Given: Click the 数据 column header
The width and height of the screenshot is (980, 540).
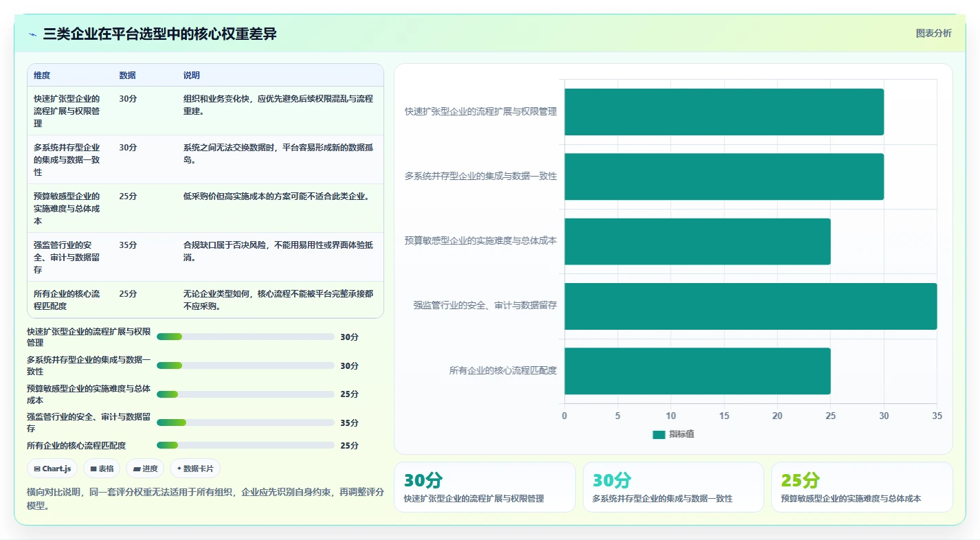Looking at the screenshot, I should (x=127, y=75).
